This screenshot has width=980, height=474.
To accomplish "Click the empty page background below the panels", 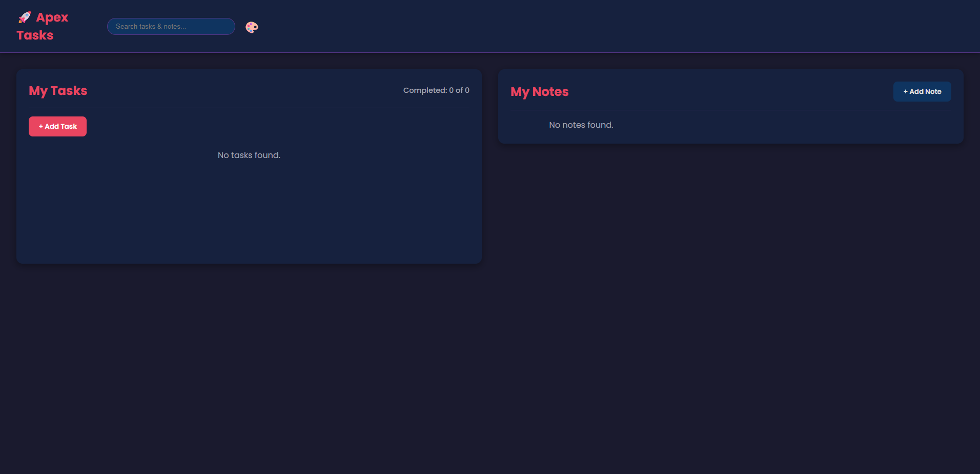I will coord(489,369).
